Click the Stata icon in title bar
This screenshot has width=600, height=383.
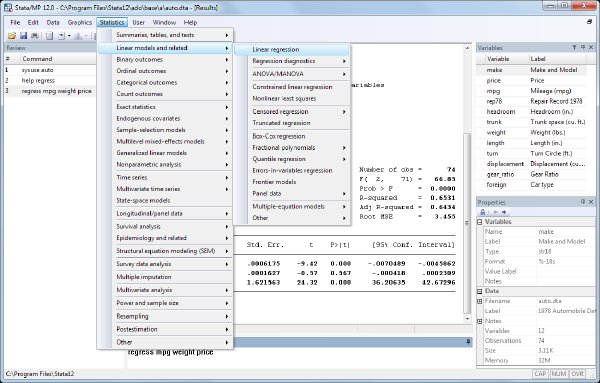click(x=8, y=7)
